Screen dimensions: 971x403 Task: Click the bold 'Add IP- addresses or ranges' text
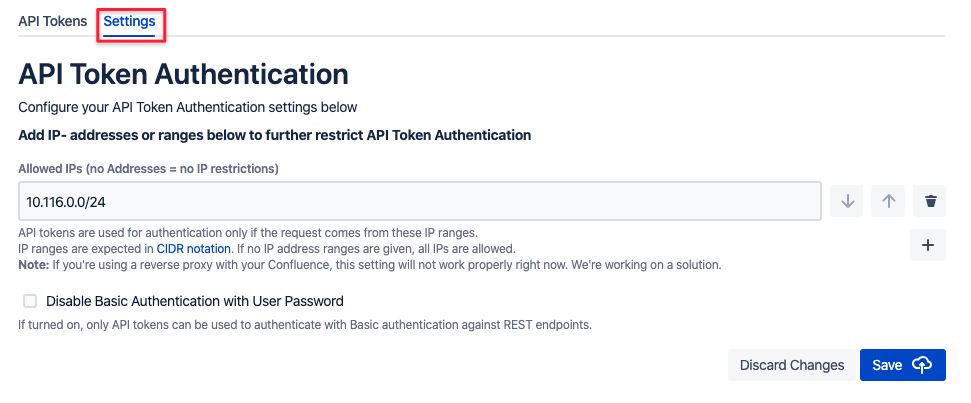[x=274, y=134]
